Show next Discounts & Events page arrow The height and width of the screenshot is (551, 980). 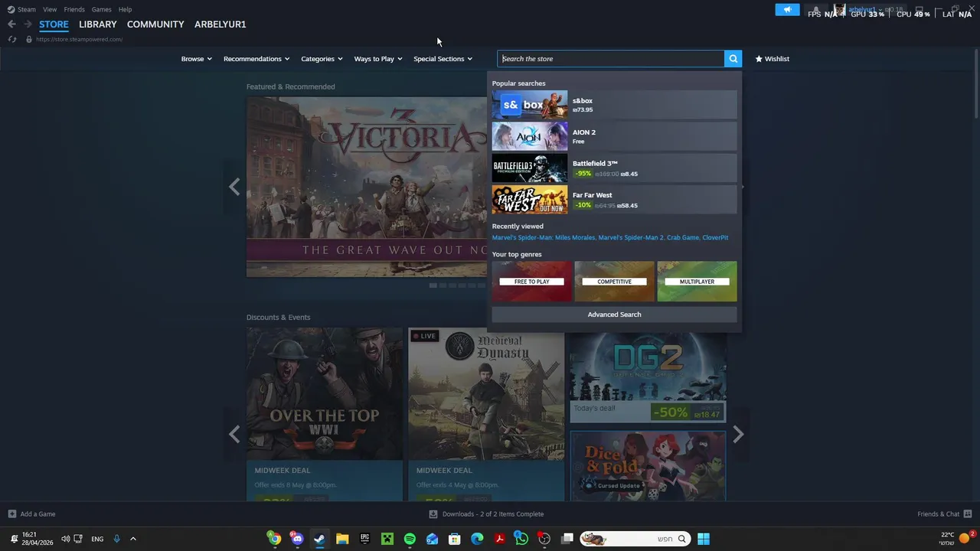point(738,434)
